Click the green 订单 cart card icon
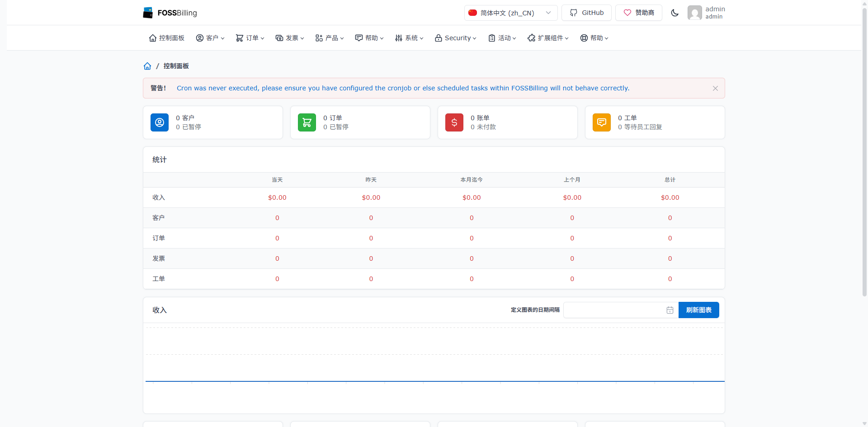This screenshot has height=427, width=868. (307, 122)
